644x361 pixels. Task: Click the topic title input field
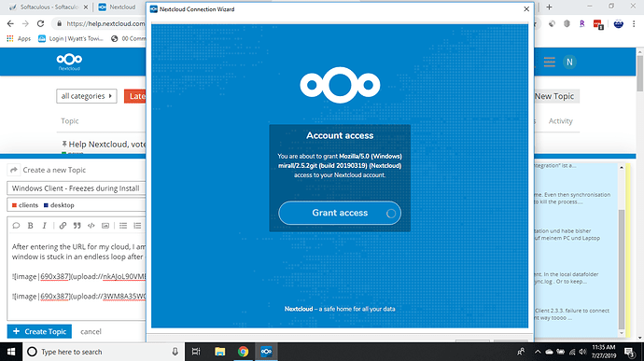[x=77, y=188]
